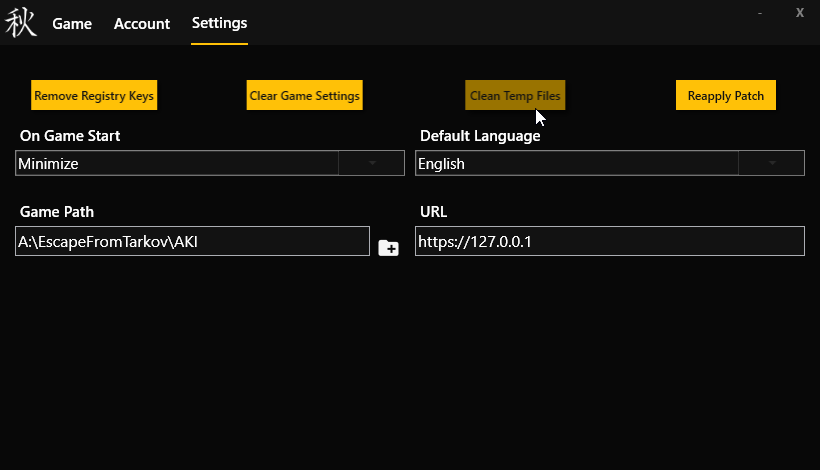Click the Default Language label
Image resolution: width=820 pixels, height=470 pixels.
point(480,136)
